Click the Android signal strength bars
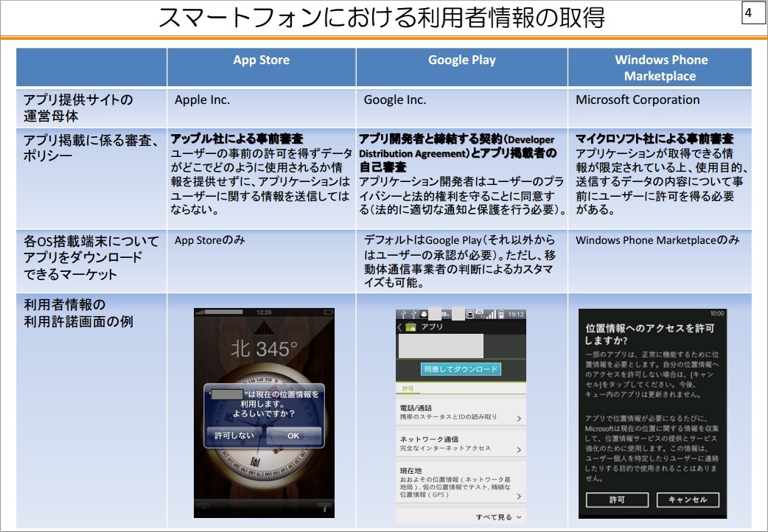The height and width of the screenshot is (532, 768). point(490,315)
